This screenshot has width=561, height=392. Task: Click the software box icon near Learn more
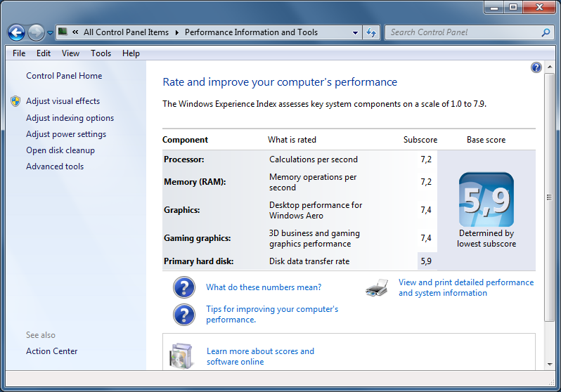[181, 356]
